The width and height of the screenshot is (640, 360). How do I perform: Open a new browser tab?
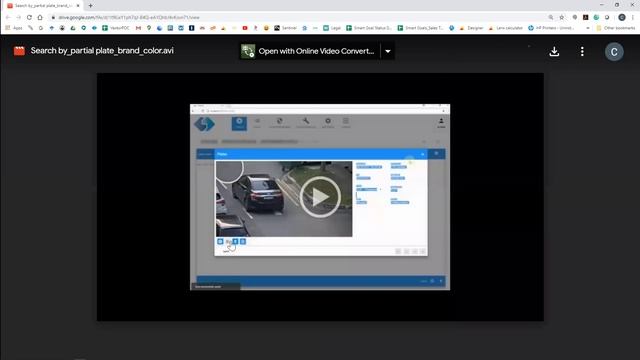coord(90,6)
